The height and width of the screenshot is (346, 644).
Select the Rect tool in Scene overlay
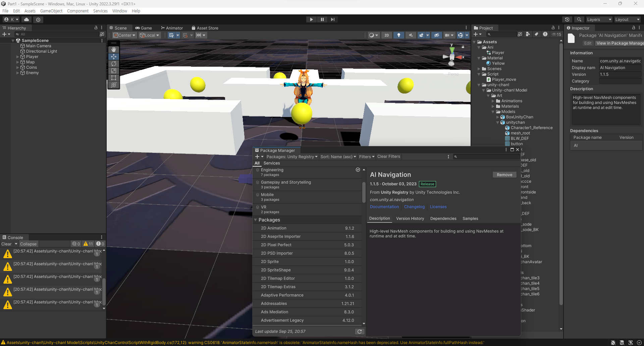click(x=114, y=78)
